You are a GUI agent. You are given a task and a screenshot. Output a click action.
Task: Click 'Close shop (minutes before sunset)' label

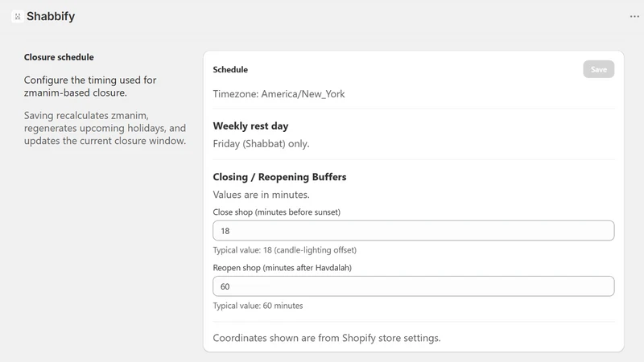[276, 212]
